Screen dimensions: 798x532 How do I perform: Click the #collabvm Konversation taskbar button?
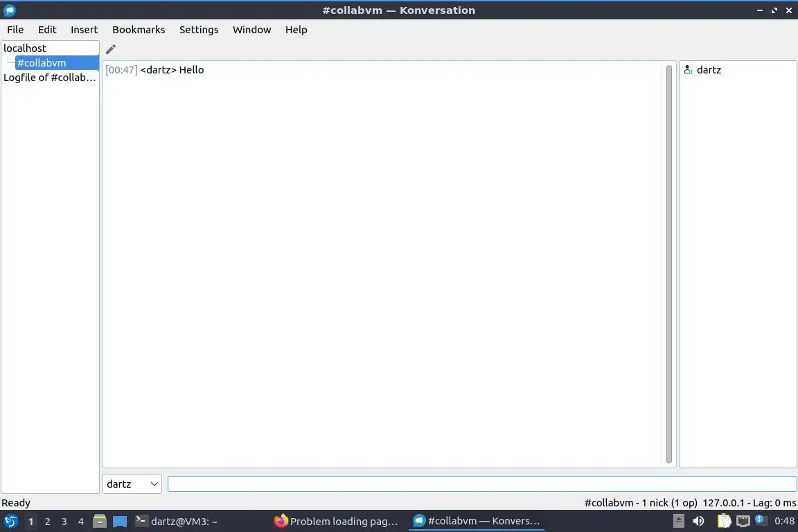tap(477, 521)
